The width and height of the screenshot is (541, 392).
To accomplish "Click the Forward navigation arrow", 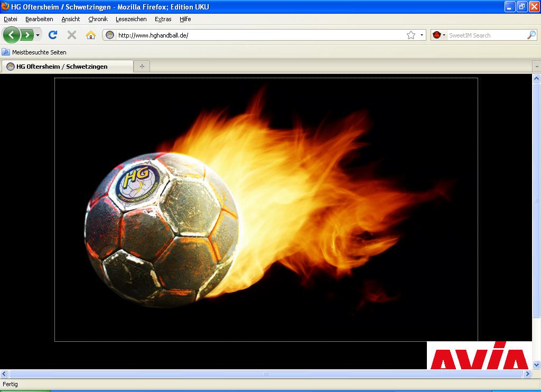I will pos(26,35).
